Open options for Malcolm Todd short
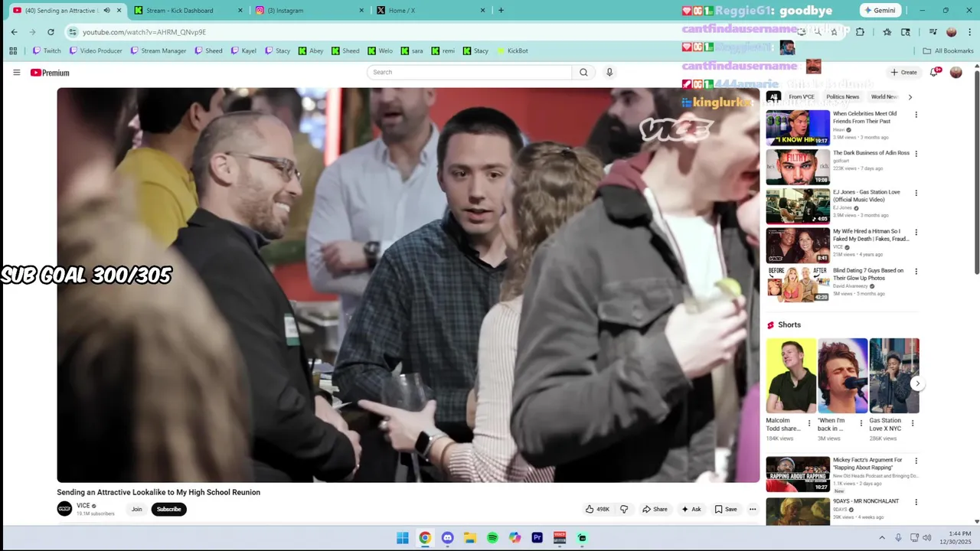The width and height of the screenshot is (980, 551). pos(809,423)
